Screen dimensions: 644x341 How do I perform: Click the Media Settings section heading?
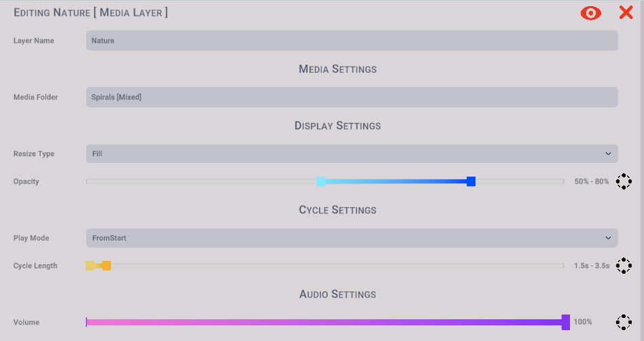pos(338,69)
